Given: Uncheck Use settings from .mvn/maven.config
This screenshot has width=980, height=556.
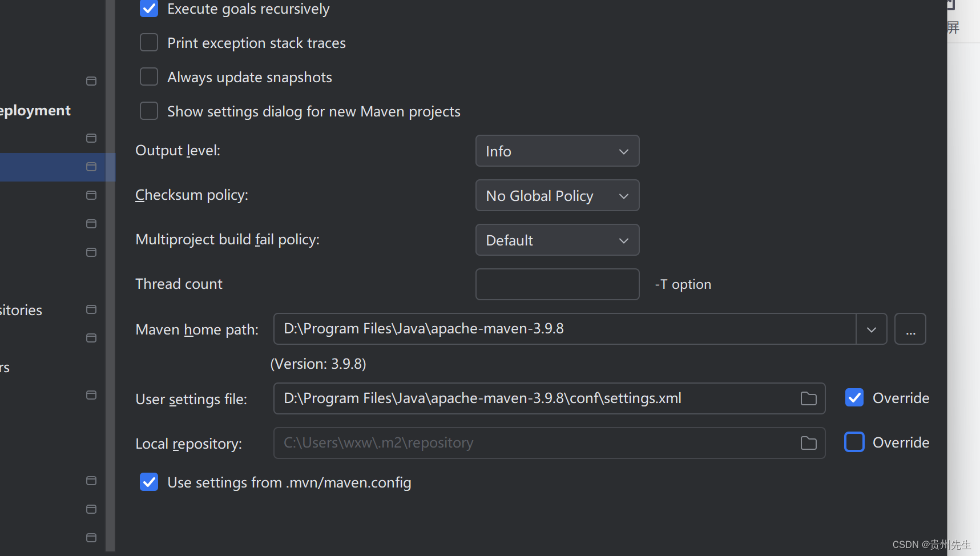Looking at the screenshot, I should tap(148, 482).
